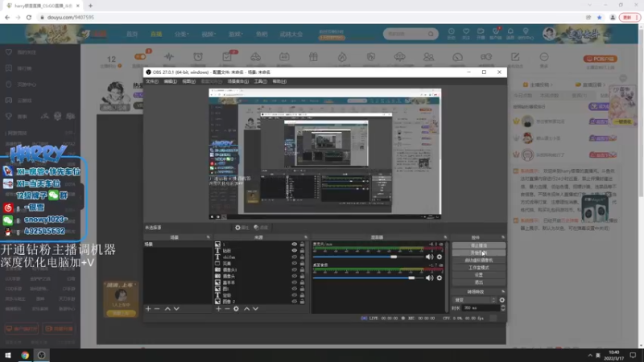The width and height of the screenshot is (644, 362).
Task: Toggle lock of source 图像 2
Action: (303, 301)
